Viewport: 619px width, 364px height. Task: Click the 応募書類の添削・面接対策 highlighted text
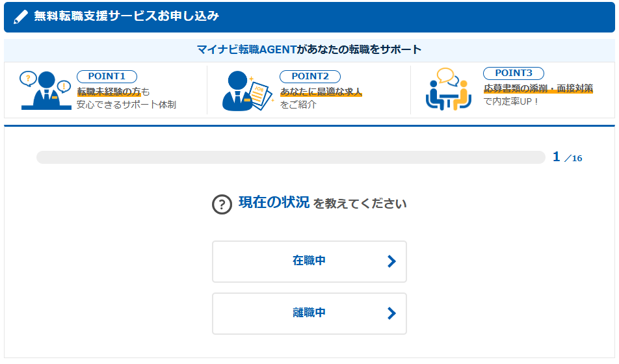tap(538, 88)
